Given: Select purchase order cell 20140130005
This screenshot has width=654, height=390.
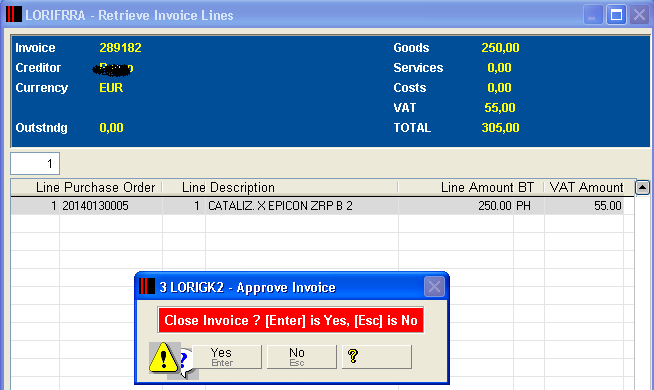Looking at the screenshot, I should 96,206.
